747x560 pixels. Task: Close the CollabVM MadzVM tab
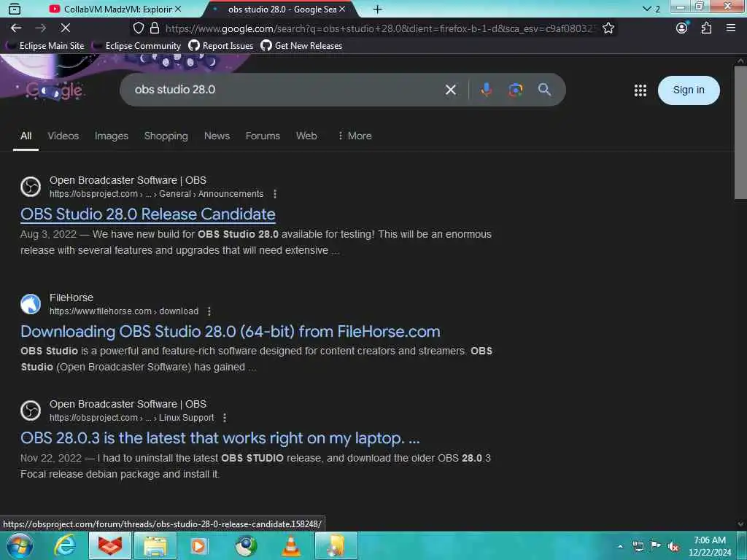[178, 9]
